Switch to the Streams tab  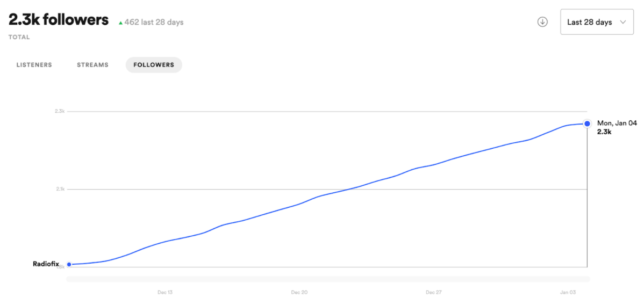click(92, 65)
